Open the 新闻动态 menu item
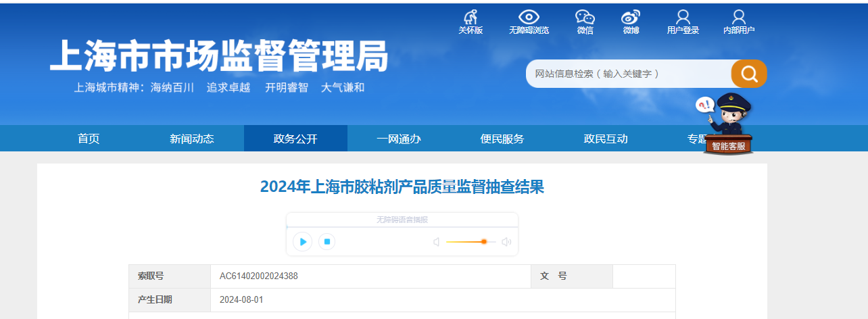This screenshot has height=319, width=868. (192, 139)
